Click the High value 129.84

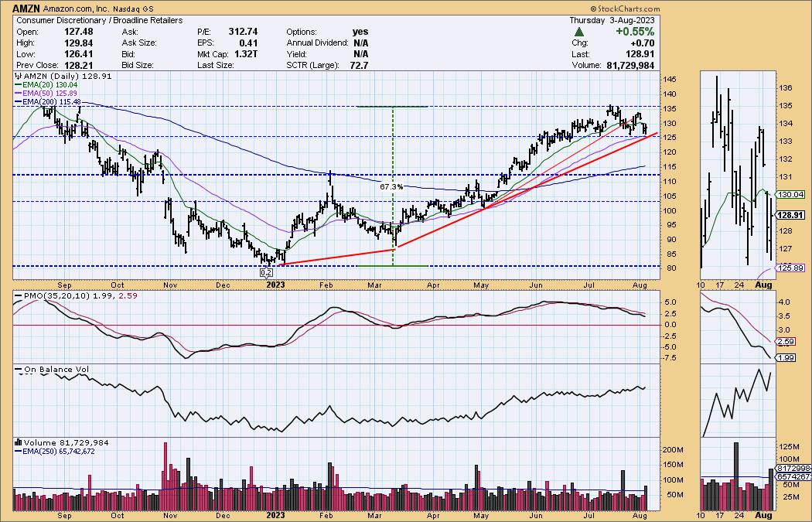coord(78,43)
